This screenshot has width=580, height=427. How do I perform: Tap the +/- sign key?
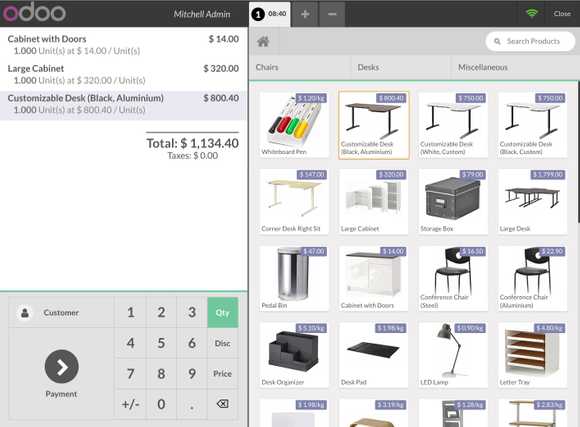131,404
